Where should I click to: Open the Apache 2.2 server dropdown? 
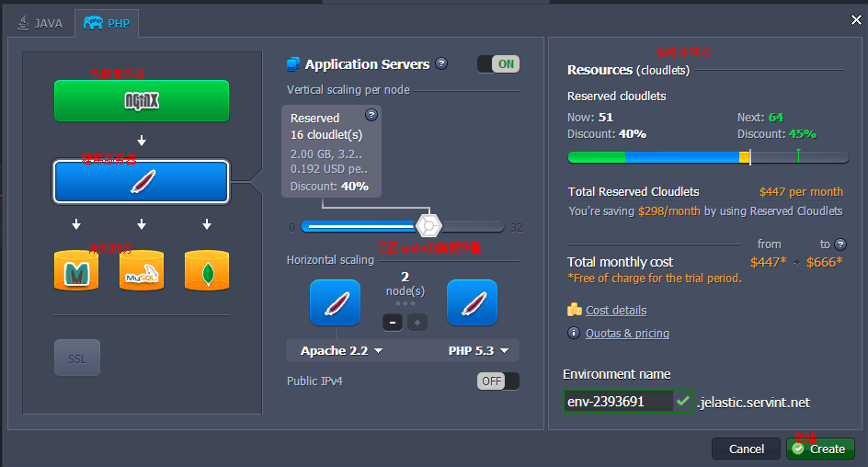click(341, 351)
